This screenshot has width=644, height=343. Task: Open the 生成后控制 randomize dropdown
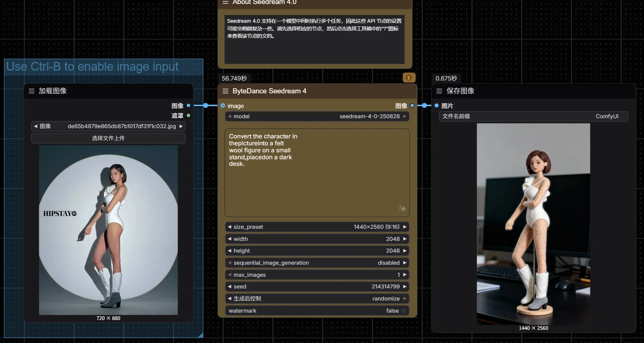point(317,299)
